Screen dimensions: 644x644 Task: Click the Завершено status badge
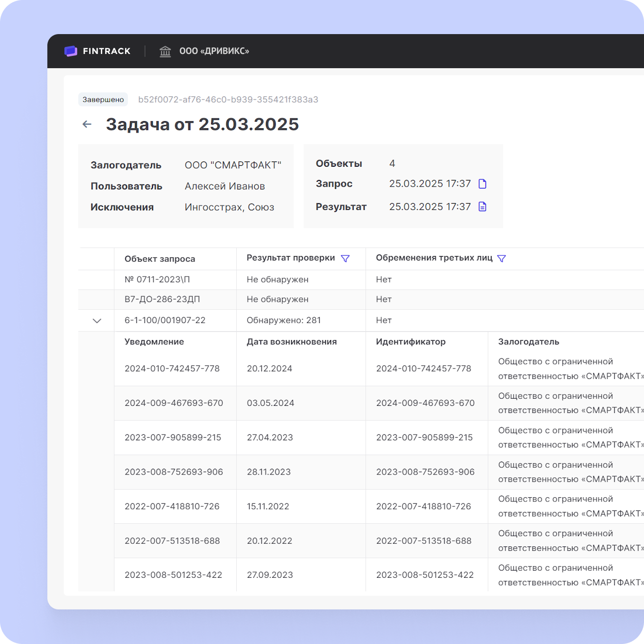click(103, 99)
